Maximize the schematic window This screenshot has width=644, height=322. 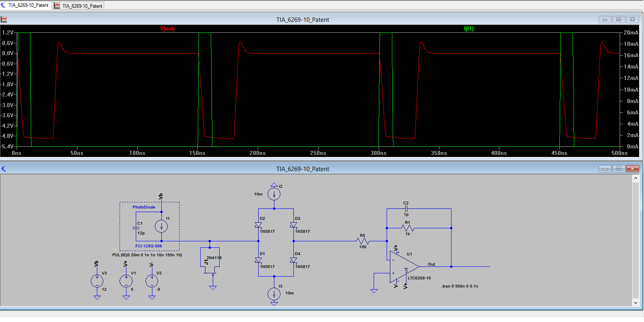pyautogui.click(x=618, y=169)
